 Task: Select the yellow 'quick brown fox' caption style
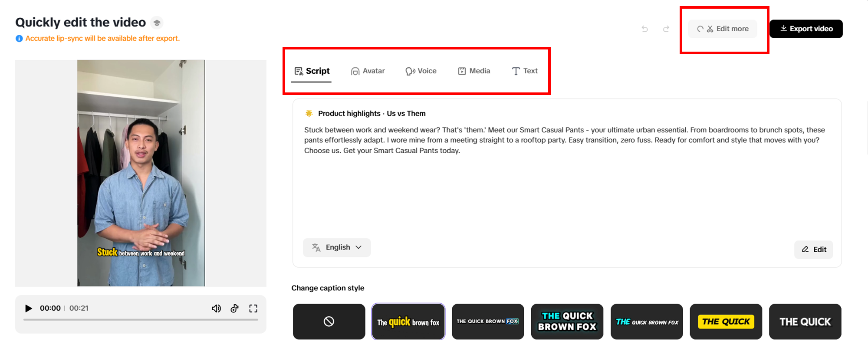coord(408,322)
